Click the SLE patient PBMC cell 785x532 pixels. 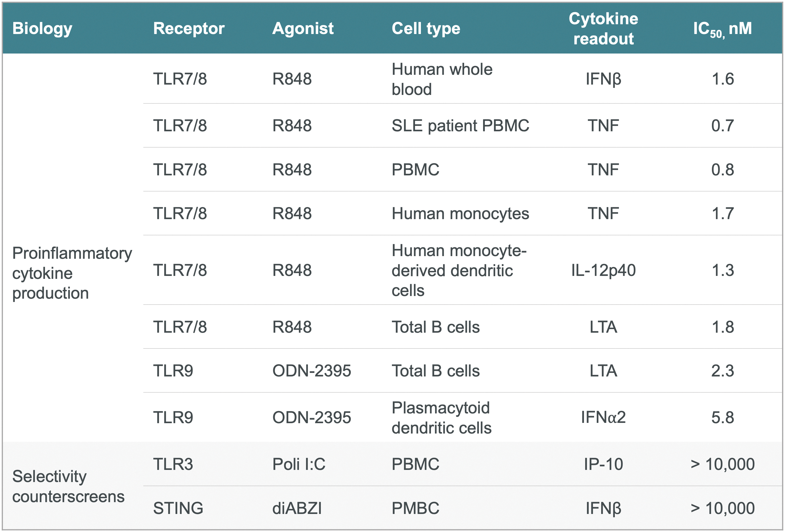pyautogui.click(x=460, y=126)
